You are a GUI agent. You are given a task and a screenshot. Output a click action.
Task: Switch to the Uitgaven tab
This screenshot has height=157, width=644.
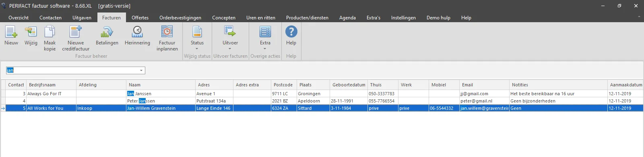click(82, 18)
